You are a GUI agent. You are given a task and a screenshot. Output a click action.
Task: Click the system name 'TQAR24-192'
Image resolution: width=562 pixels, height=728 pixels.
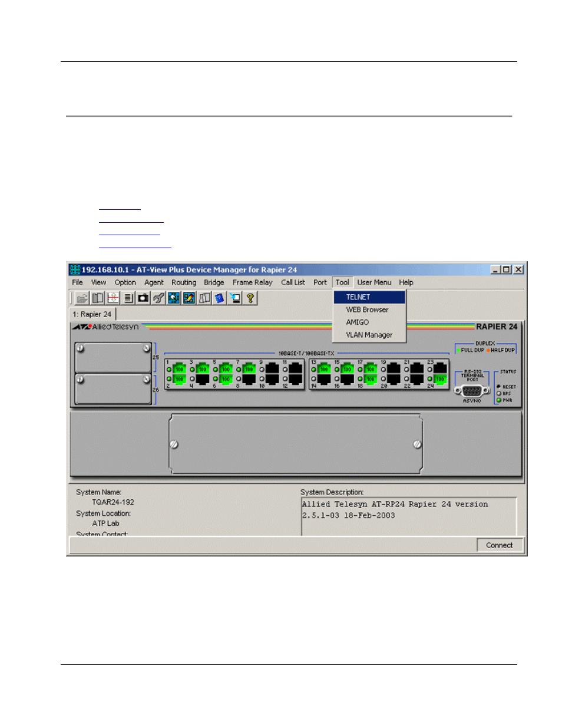pos(113,502)
